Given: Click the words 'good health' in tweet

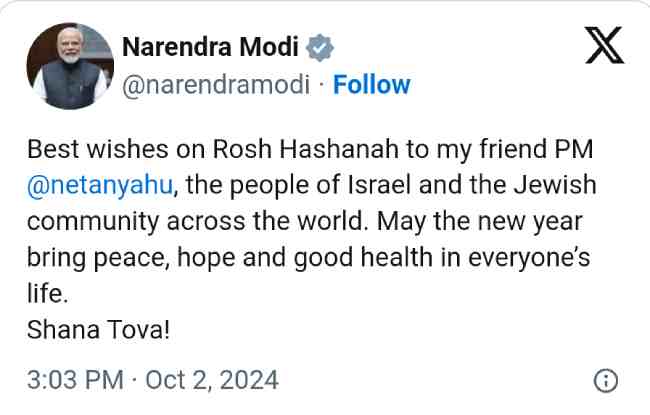Looking at the screenshot, I should click(x=363, y=257).
